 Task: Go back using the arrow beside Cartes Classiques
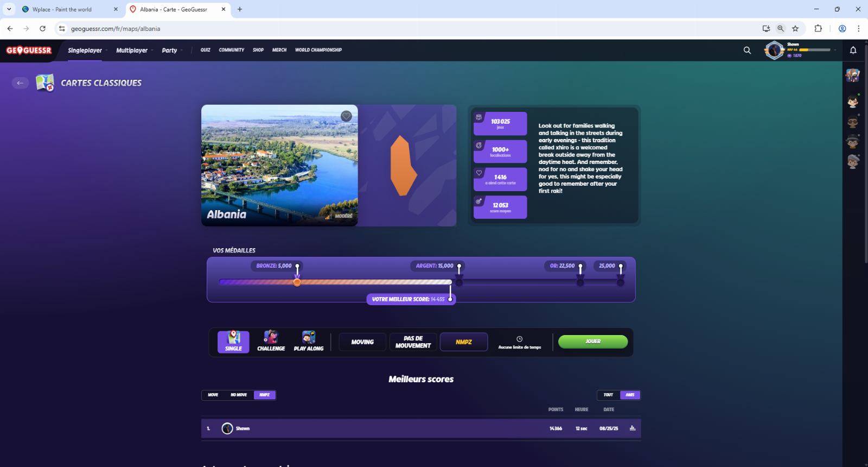20,83
